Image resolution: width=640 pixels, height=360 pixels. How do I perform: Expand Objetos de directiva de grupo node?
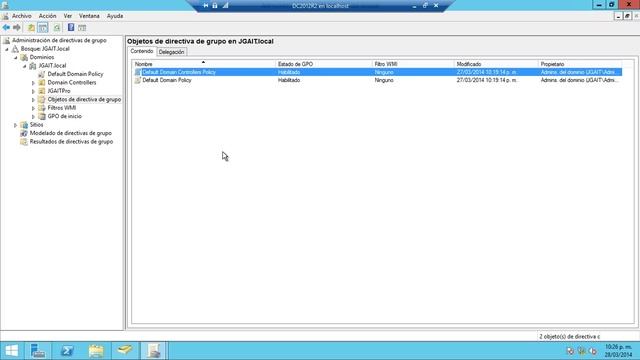pos(33,100)
